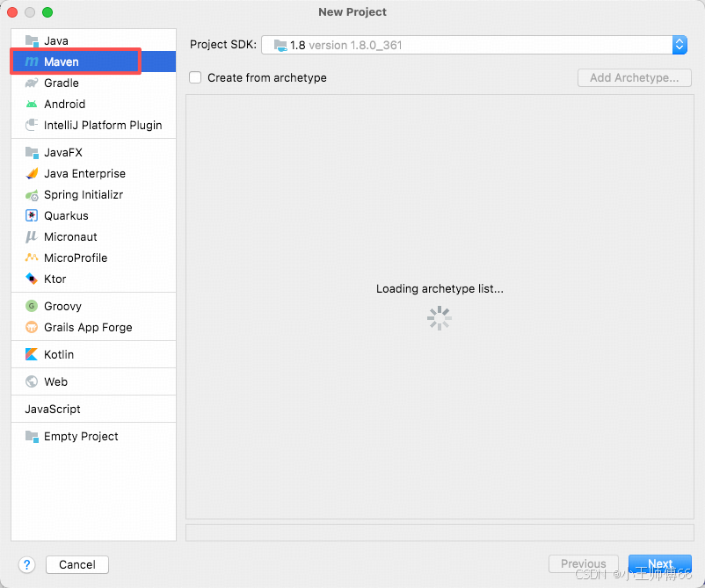Choose Android project type label
705x588 pixels.
click(65, 104)
